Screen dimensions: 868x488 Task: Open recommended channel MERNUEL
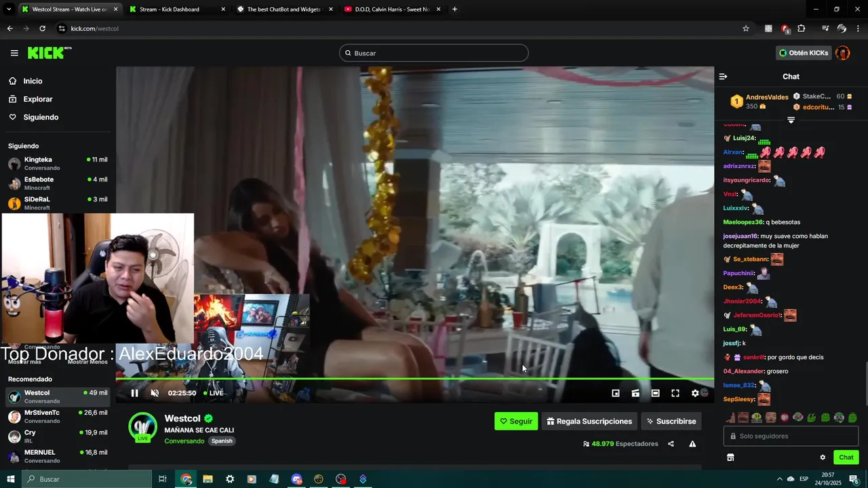(x=58, y=455)
